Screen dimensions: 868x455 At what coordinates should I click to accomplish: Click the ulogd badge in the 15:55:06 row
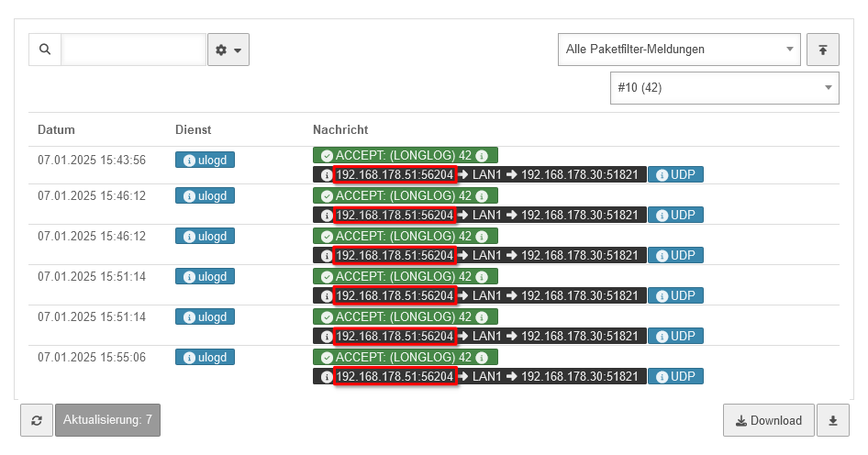205,358
